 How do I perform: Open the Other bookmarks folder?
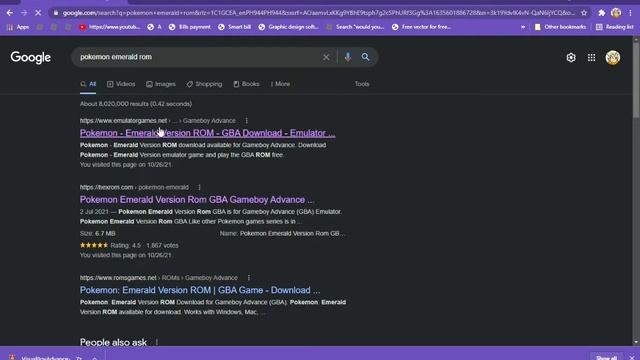click(x=560, y=27)
